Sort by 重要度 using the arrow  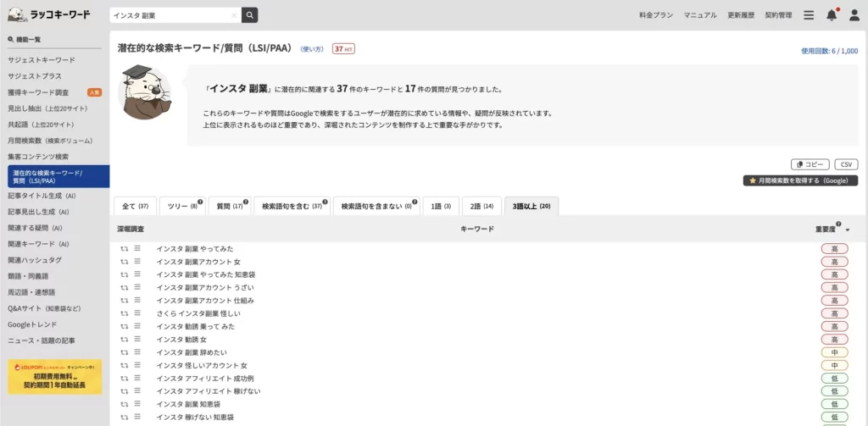(847, 230)
